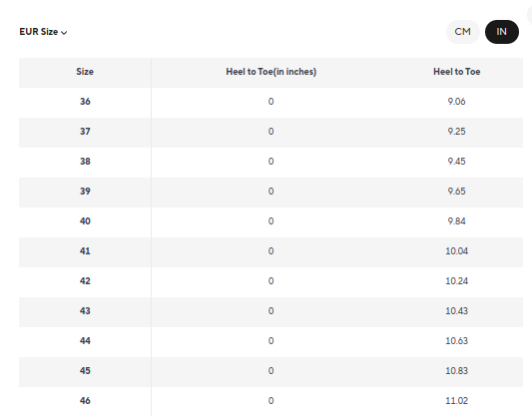Click the Heel to Toe(in inches) header
532x416 pixels.
coord(271,72)
